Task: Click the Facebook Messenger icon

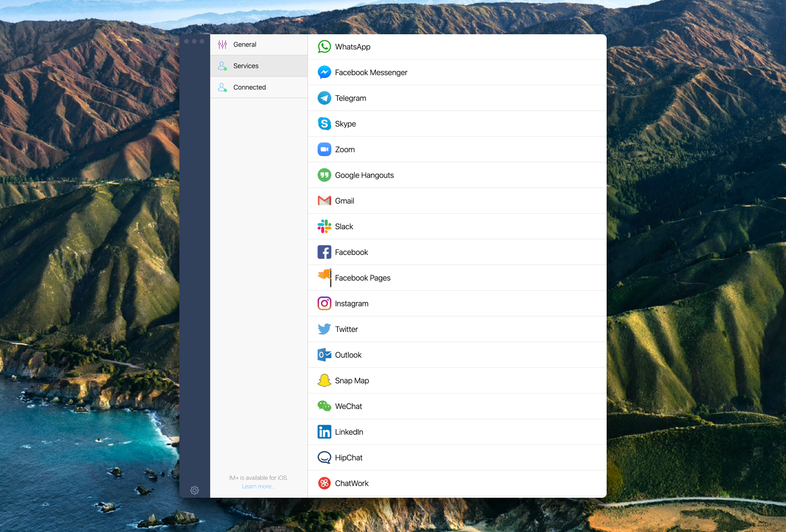Action: [x=324, y=73]
